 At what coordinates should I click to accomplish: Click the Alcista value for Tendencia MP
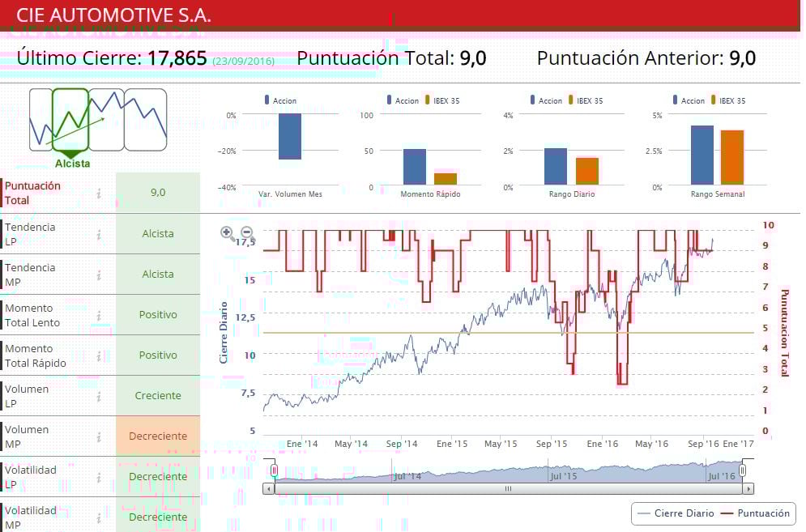pyautogui.click(x=158, y=274)
